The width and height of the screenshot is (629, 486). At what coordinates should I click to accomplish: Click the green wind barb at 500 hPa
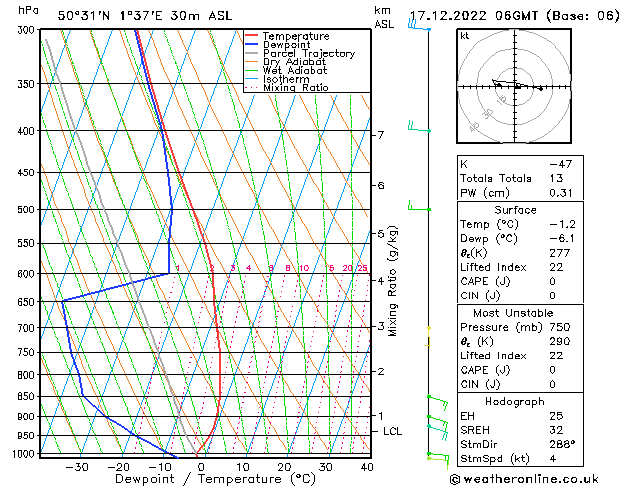point(419,205)
